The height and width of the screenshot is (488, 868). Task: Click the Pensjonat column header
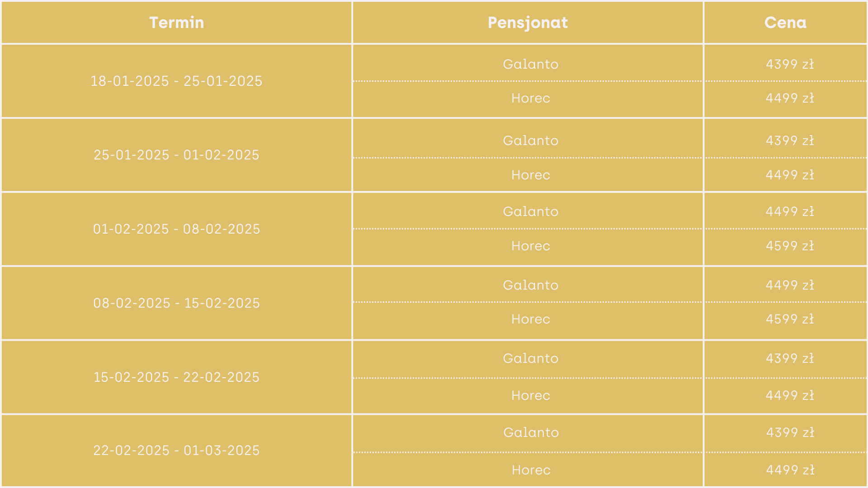(528, 23)
